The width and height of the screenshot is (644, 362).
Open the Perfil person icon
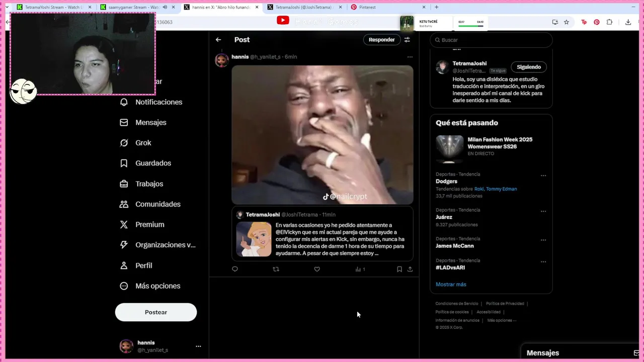pos(124,265)
